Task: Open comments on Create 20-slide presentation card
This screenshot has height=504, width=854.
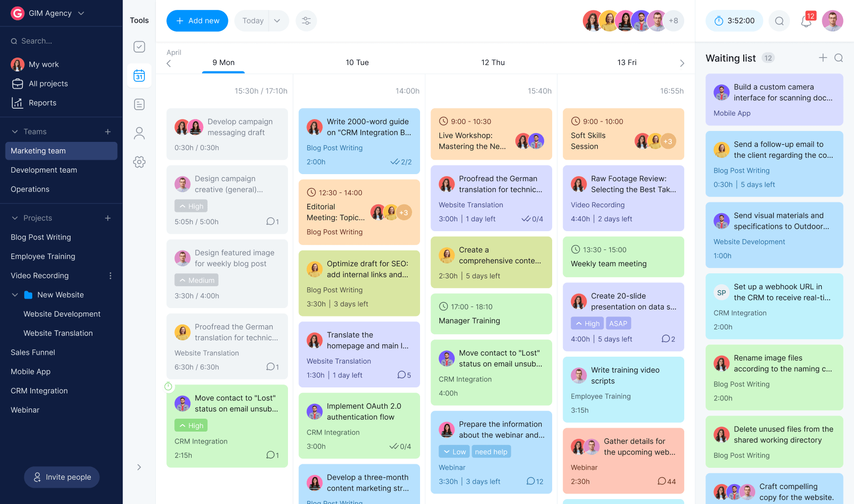Action: tap(668, 339)
